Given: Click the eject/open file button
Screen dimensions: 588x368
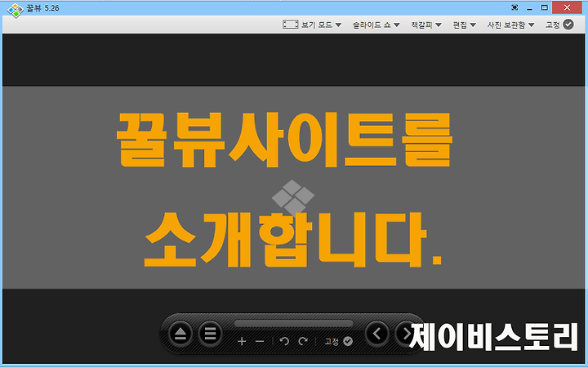Looking at the screenshot, I should (x=180, y=334).
